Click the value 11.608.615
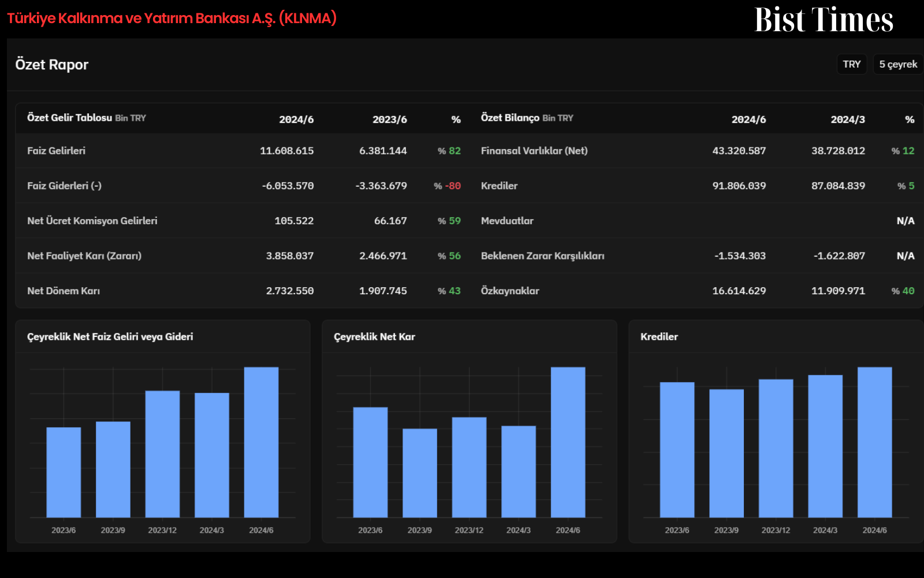 pos(286,151)
